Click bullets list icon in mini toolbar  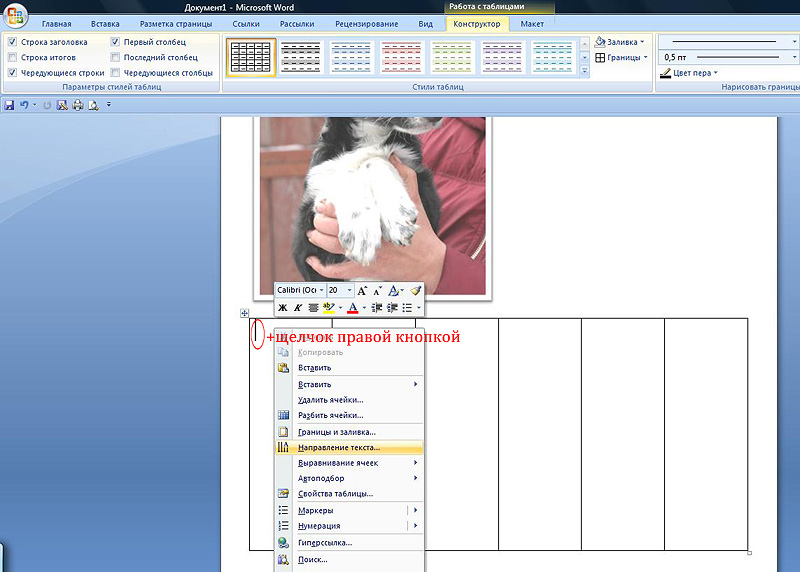tap(407, 308)
